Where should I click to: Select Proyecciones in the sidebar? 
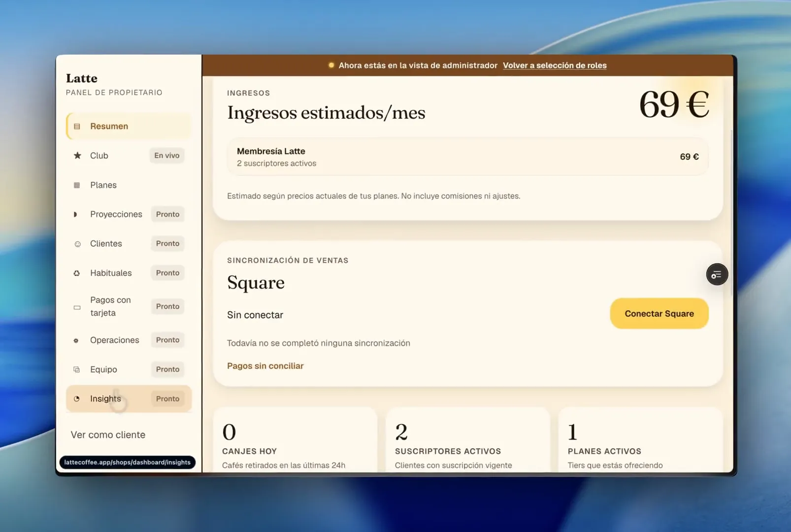tap(129, 214)
